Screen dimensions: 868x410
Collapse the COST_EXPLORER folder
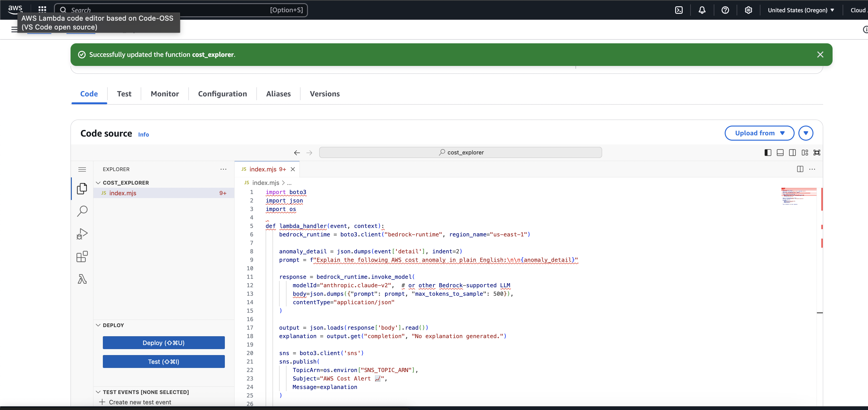point(126,183)
